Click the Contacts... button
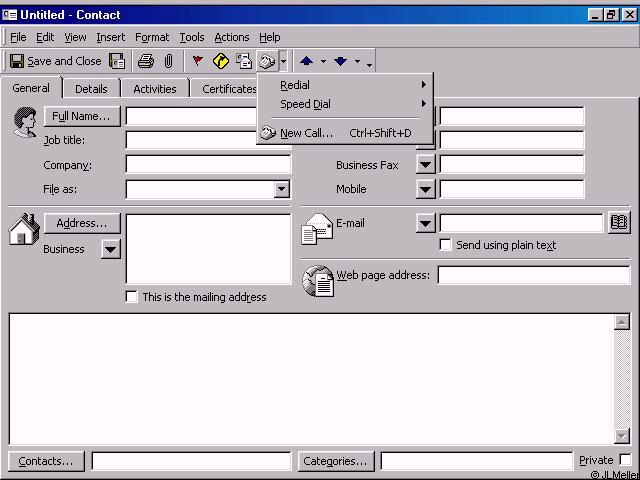The width and height of the screenshot is (640, 480). tap(46, 461)
